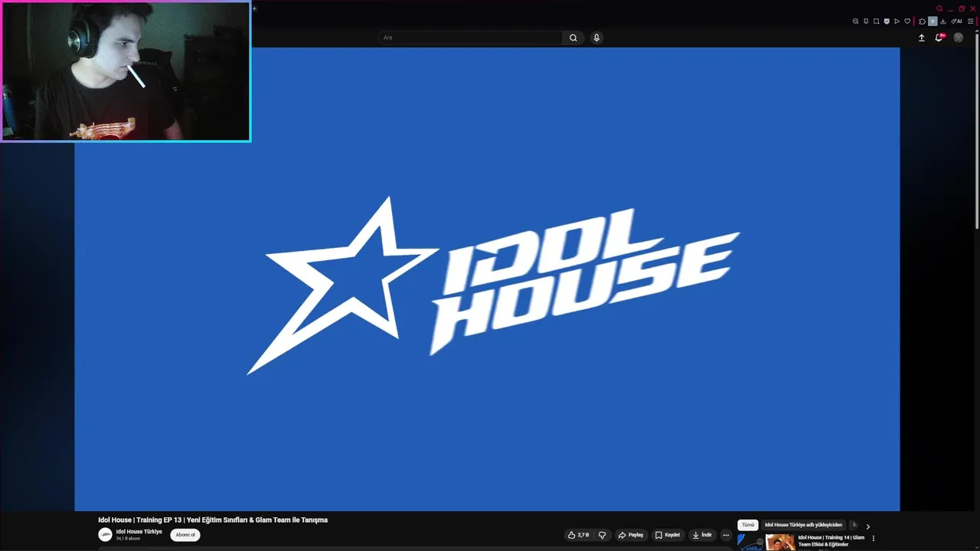Image resolution: width=980 pixels, height=551 pixels.
Task: Click the YouTube search field 'Ara'
Action: coord(470,37)
